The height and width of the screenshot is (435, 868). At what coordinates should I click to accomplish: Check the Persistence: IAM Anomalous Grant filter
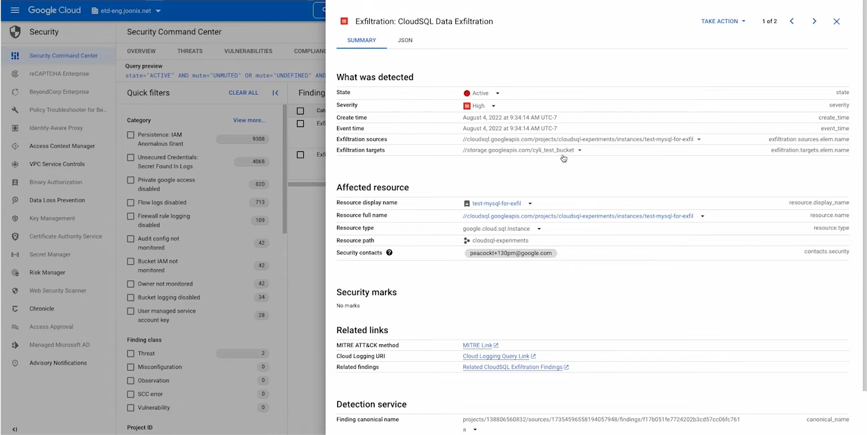[x=131, y=135]
